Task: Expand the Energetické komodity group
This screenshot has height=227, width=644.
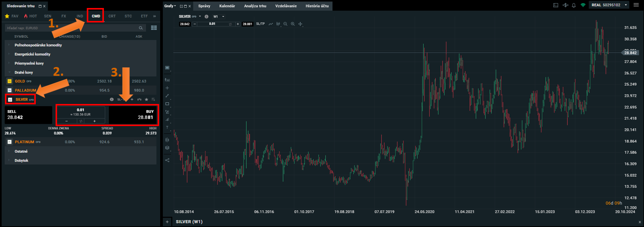Action: [32, 54]
